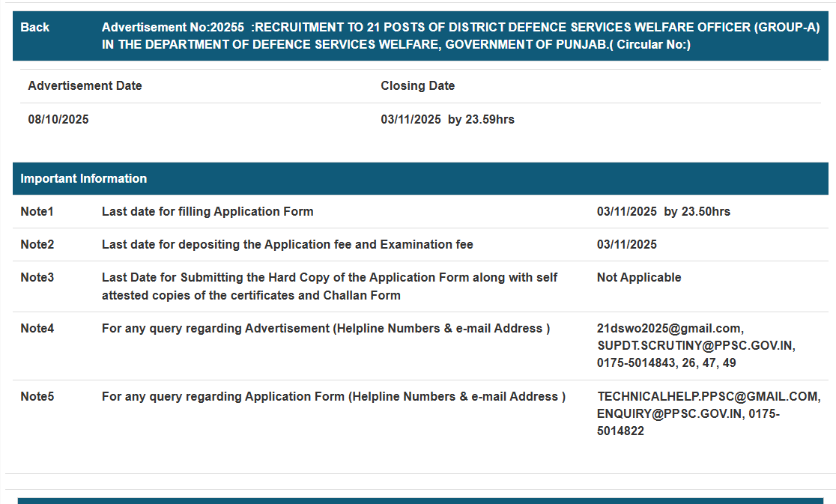836x504 pixels.
Task: Click the Advertisement Date column header
Action: pos(85,85)
